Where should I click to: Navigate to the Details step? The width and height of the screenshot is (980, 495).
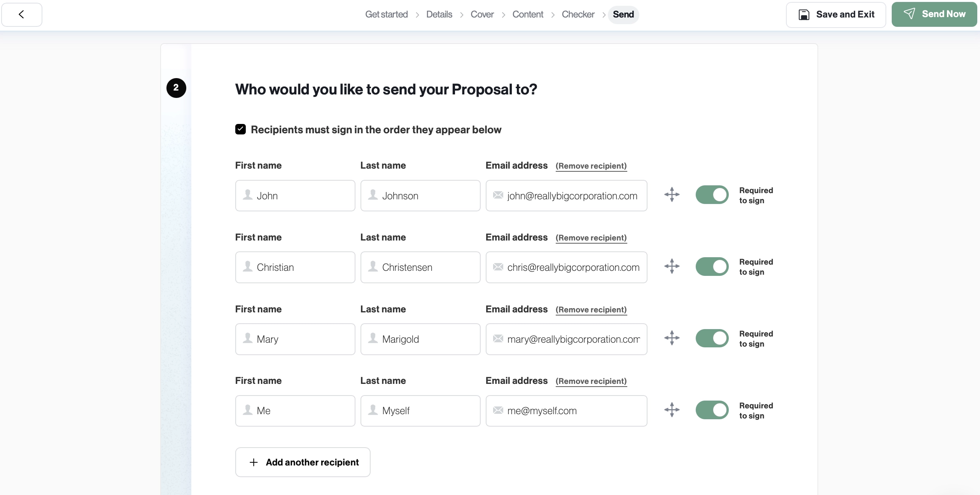(x=439, y=14)
